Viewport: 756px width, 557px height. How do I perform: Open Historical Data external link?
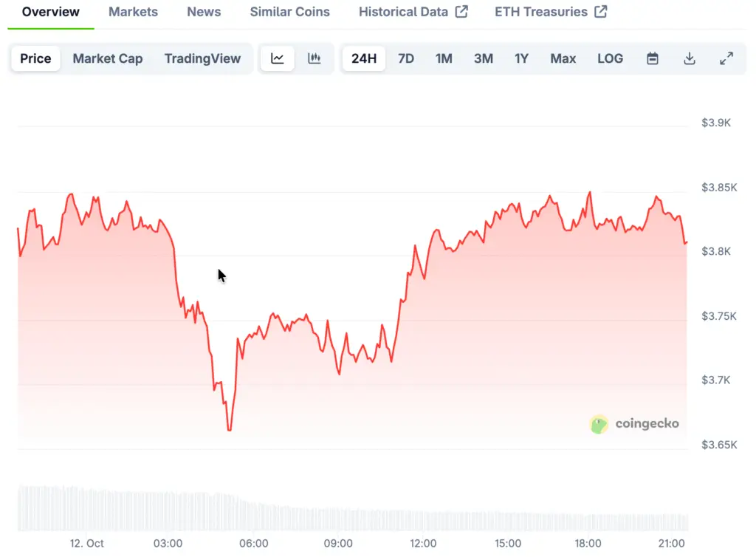[x=413, y=12]
